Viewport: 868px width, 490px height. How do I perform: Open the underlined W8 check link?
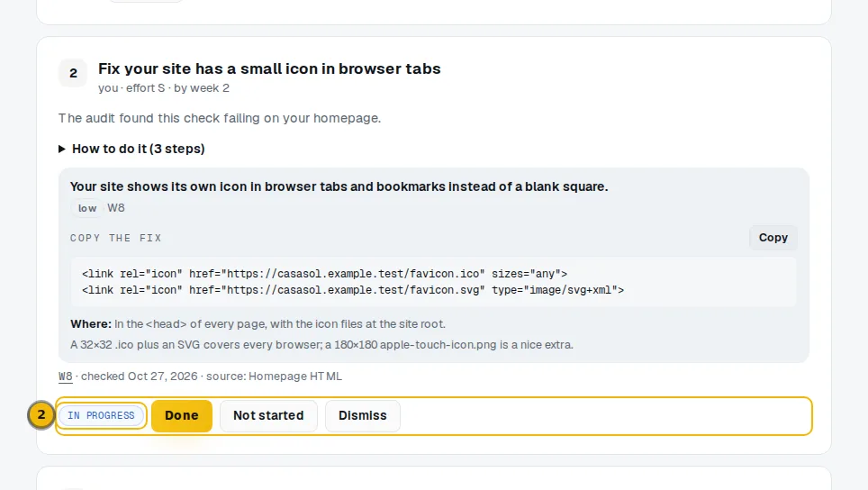pos(66,377)
